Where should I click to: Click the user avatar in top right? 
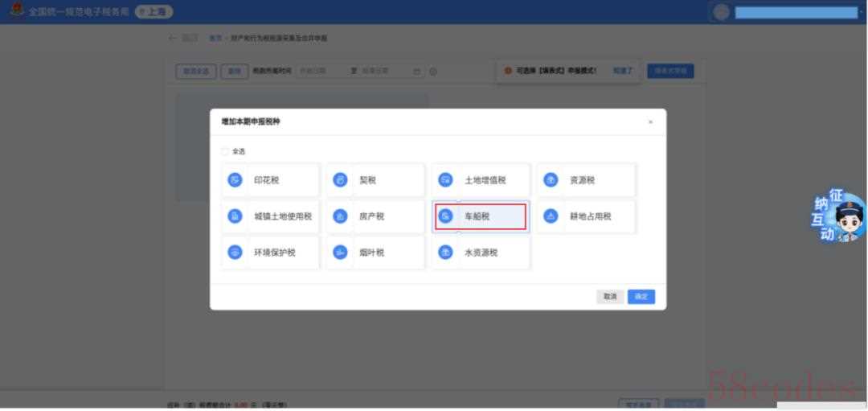(721, 12)
